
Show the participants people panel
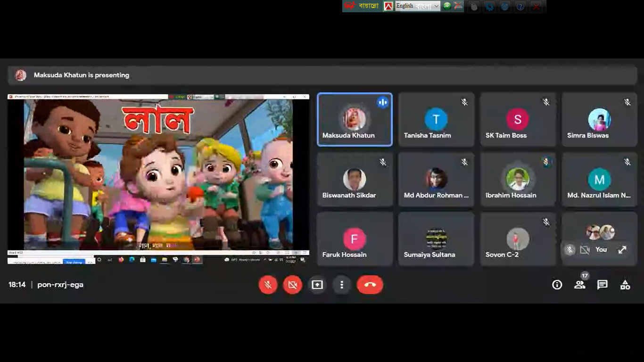point(579,285)
